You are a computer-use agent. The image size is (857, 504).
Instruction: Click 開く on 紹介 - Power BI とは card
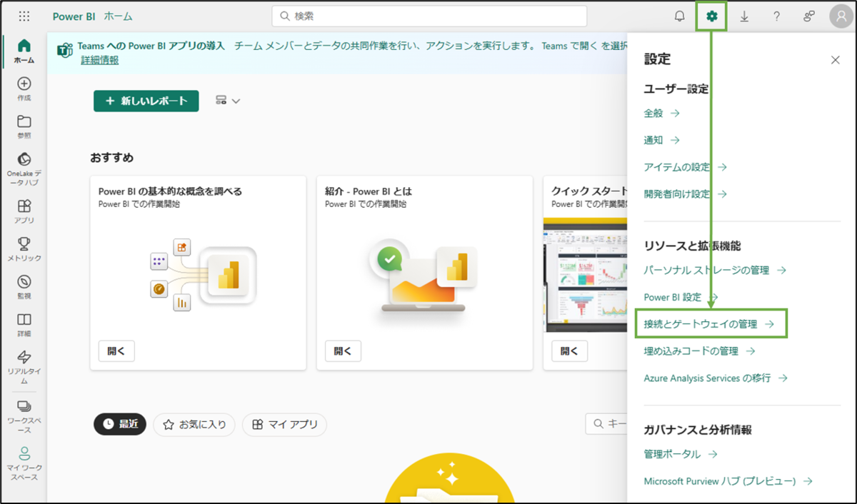(343, 351)
